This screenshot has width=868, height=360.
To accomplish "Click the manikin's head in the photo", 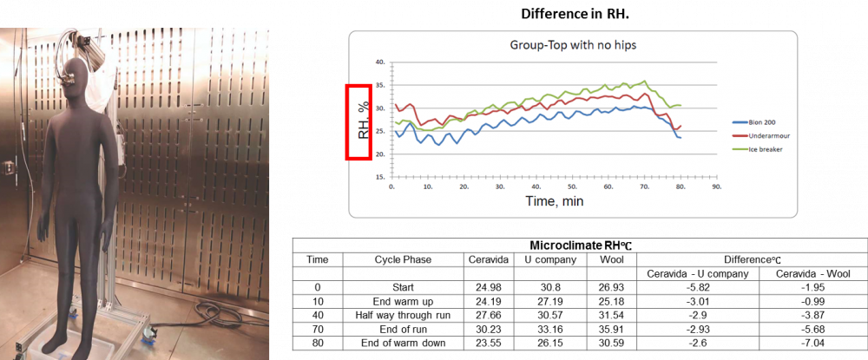I will 79,77.
